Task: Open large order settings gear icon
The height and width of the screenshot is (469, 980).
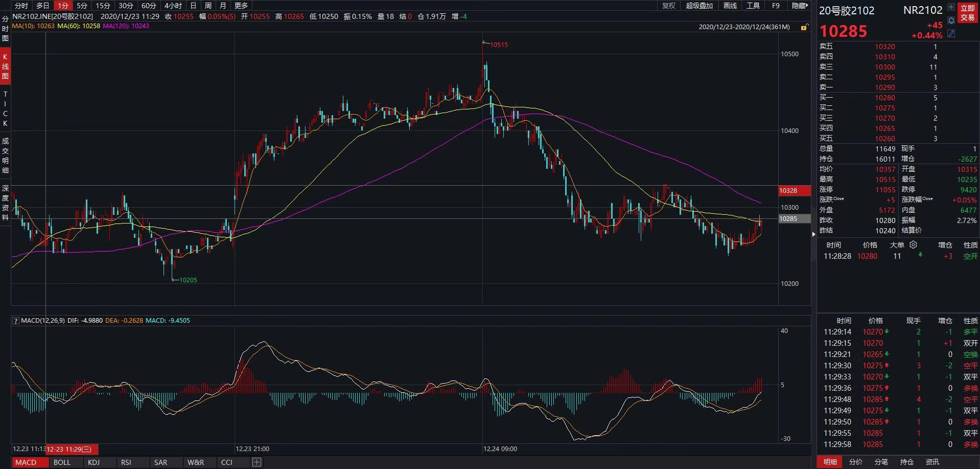Action: (914, 245)
